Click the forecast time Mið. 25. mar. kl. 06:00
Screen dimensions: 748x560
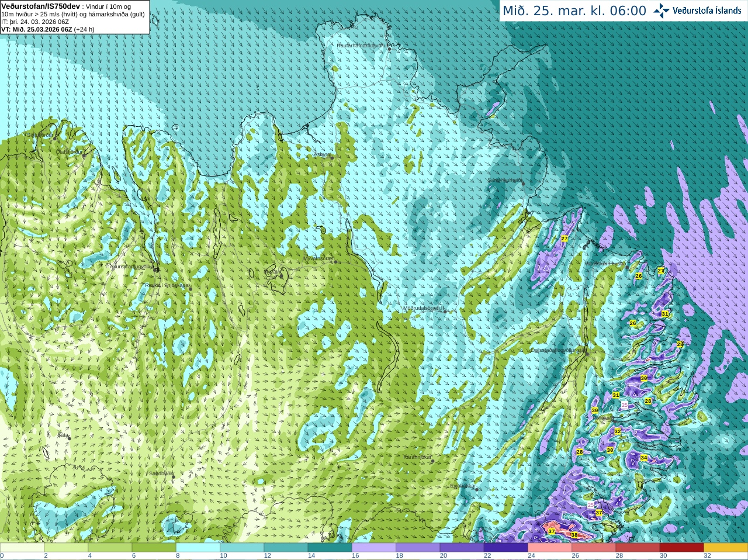coord(574,11)
